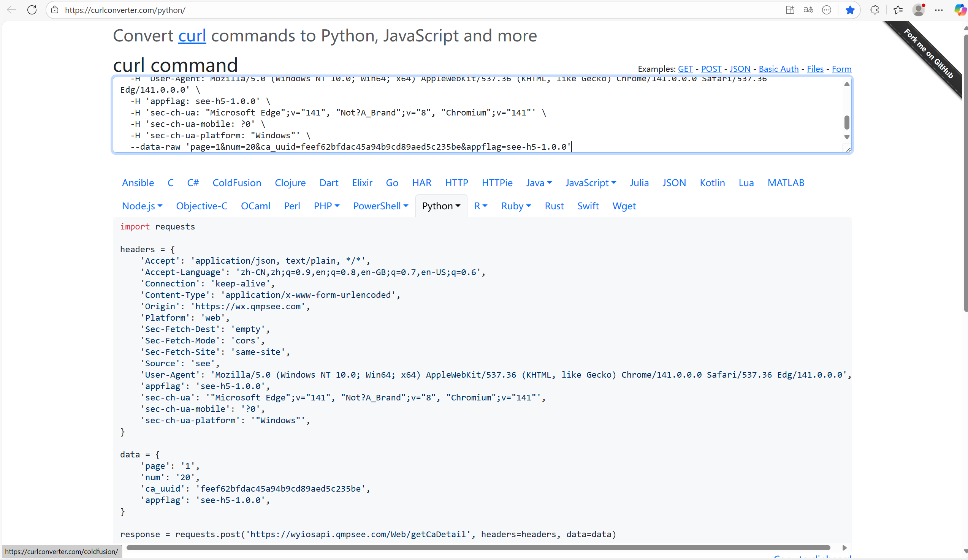Expand the JavaScript dropdown menu

(x=590, y=183)
